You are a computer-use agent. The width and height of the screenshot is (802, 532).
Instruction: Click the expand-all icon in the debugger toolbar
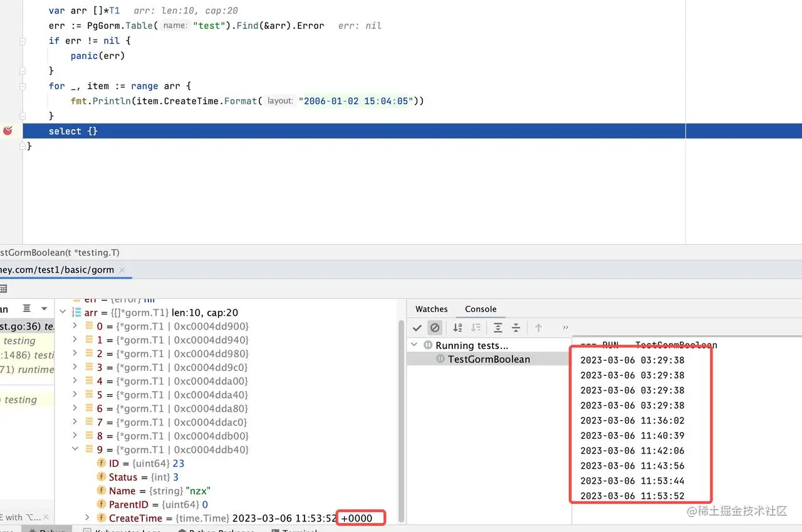[x=497, y=328]
